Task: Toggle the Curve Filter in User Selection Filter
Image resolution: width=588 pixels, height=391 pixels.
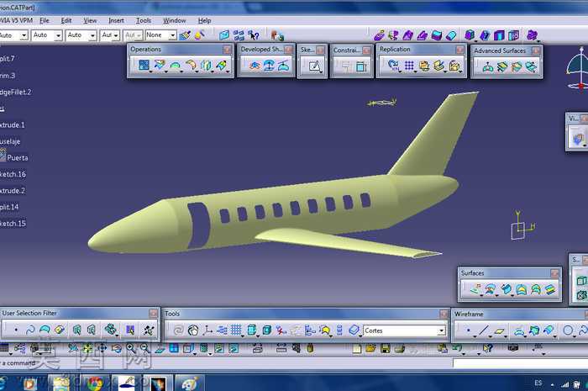Action: pos(30,330)
